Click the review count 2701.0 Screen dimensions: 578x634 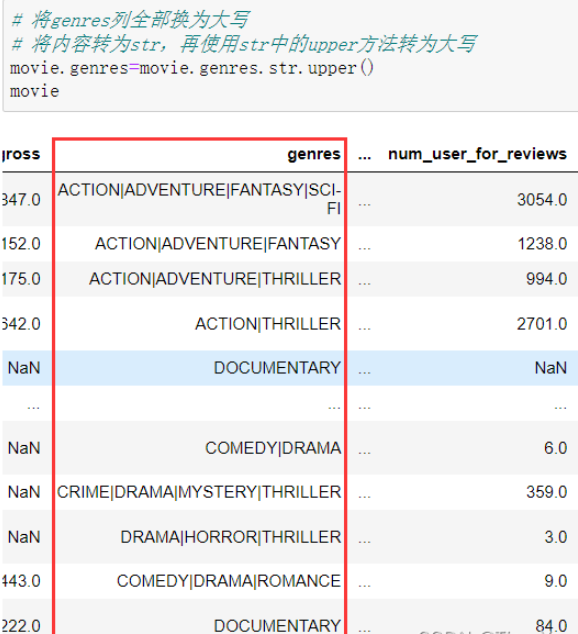coord(542,324)
